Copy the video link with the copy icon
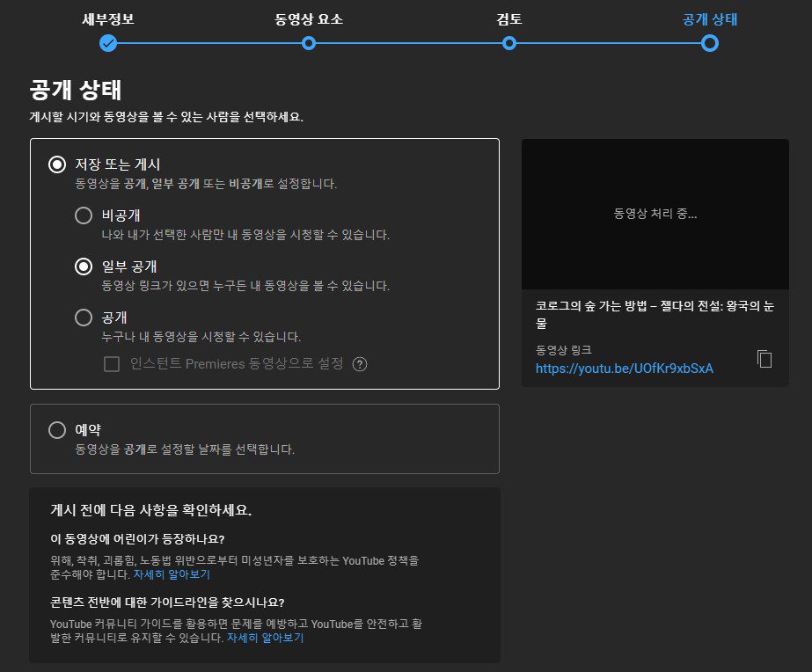Screen dimensions: 812x672 coord(764,359)
